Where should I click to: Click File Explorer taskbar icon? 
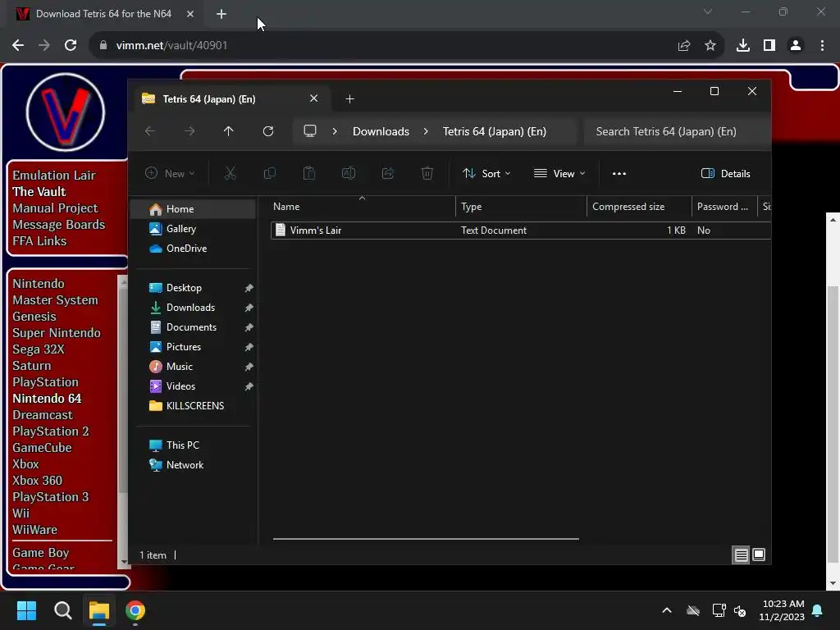click(x=99, y=610)
